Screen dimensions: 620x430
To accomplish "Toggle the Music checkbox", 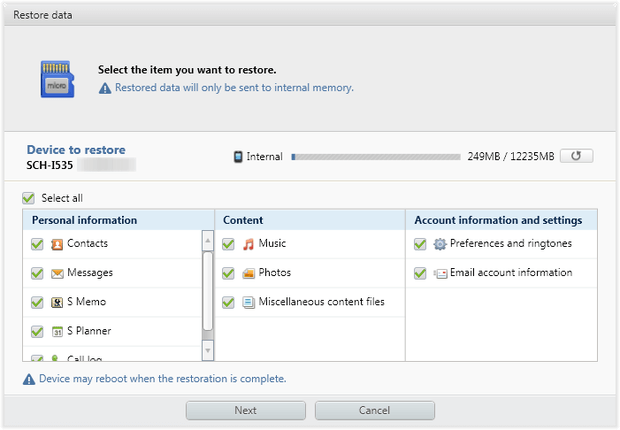I will click(x=228, y=244).
